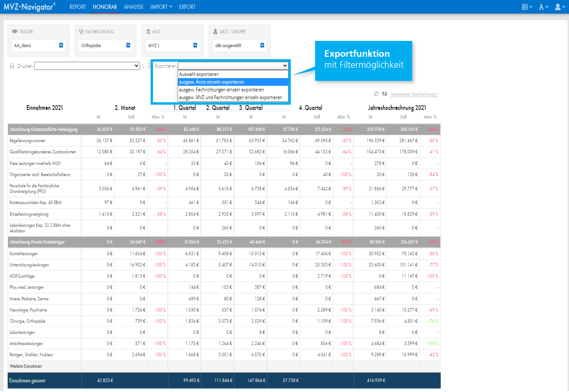
Task: Click the +76 % deviation value
Action: coord(433,321)
